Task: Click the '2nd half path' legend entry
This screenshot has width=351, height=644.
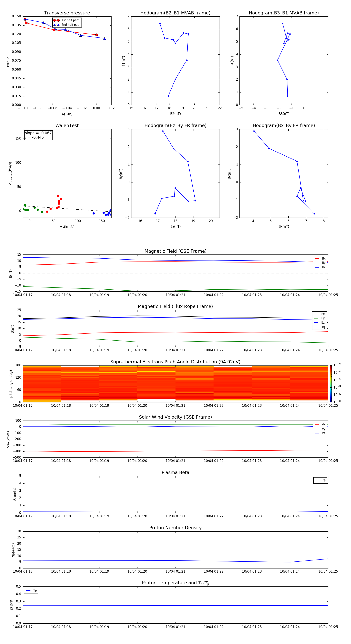Action: pos(67,25)
